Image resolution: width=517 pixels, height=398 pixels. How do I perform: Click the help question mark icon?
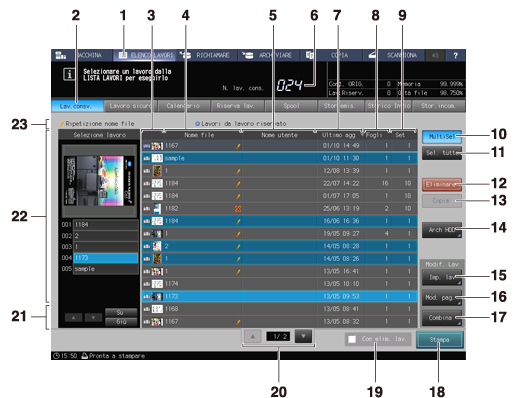click(x=455, y=55)
